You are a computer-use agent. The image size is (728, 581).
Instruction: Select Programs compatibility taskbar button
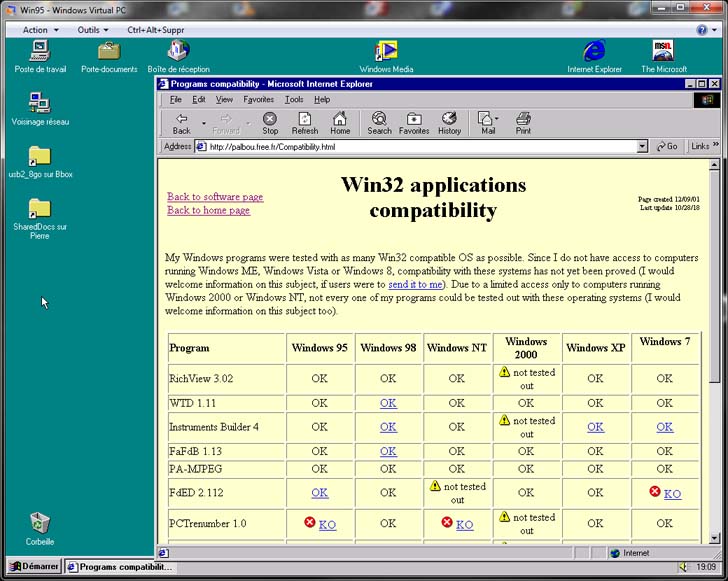point(120,567)
